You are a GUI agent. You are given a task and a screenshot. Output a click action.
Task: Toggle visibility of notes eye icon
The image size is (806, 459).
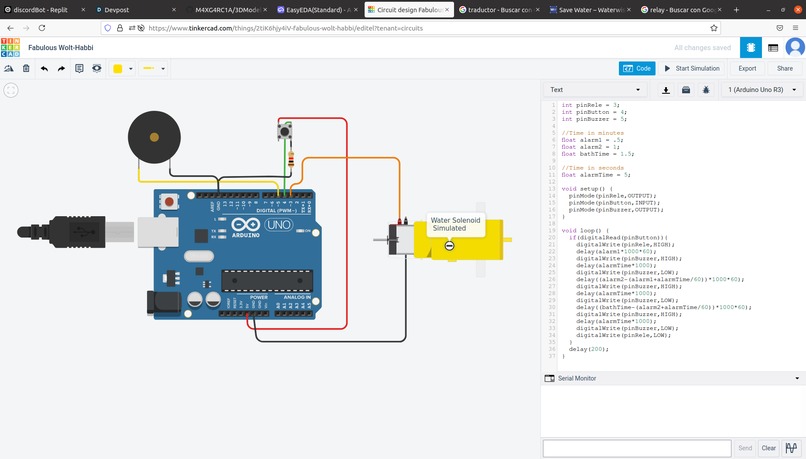(x=97, y=68)
